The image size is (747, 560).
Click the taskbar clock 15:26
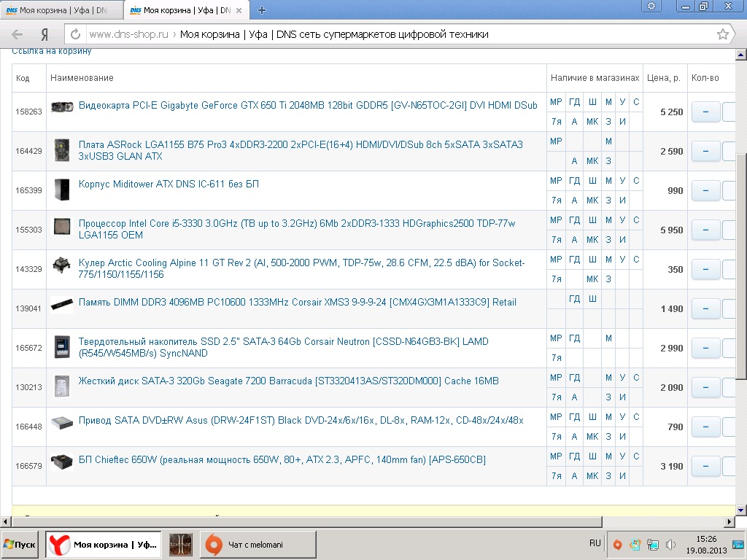click(706, 539)
